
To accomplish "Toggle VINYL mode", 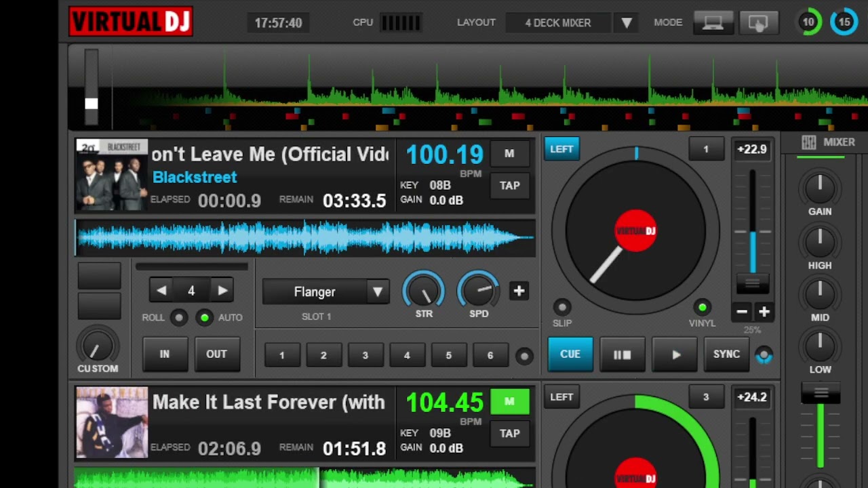I will pyautogui.click(x=703, y=308).
